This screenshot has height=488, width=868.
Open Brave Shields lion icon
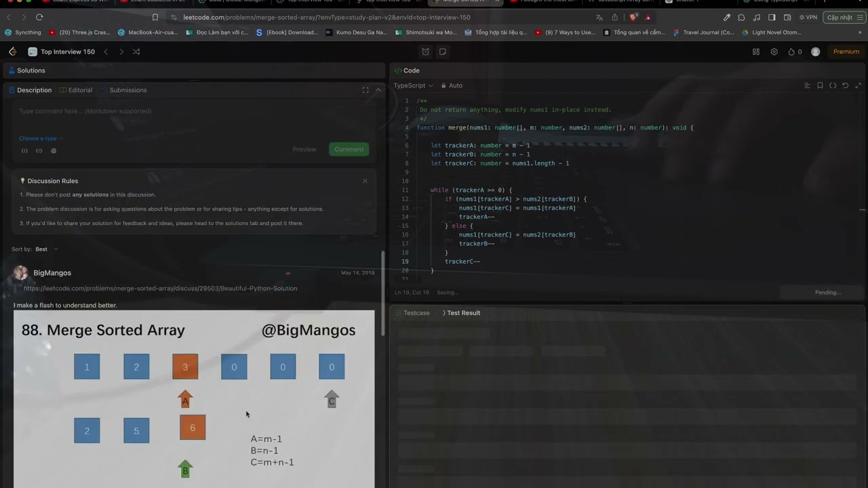[x=633, y=17]
